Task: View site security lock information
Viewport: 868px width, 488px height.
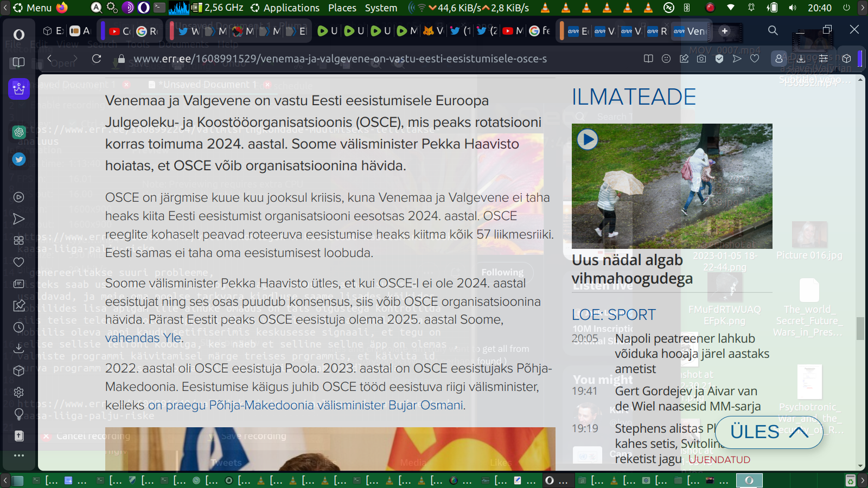Action: click(x=122, y=59)
